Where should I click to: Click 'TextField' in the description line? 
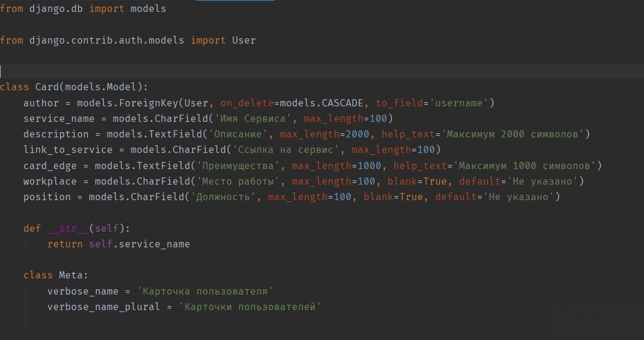point(175,134)
